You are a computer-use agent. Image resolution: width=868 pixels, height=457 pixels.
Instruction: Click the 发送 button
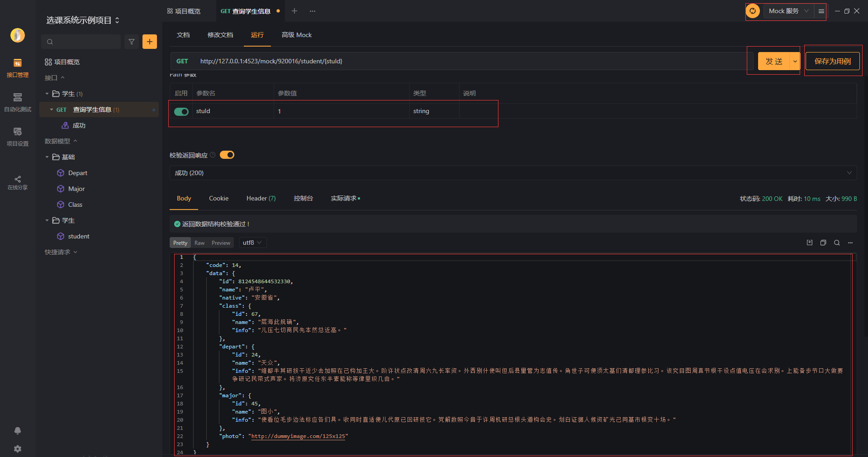point(774,61)
